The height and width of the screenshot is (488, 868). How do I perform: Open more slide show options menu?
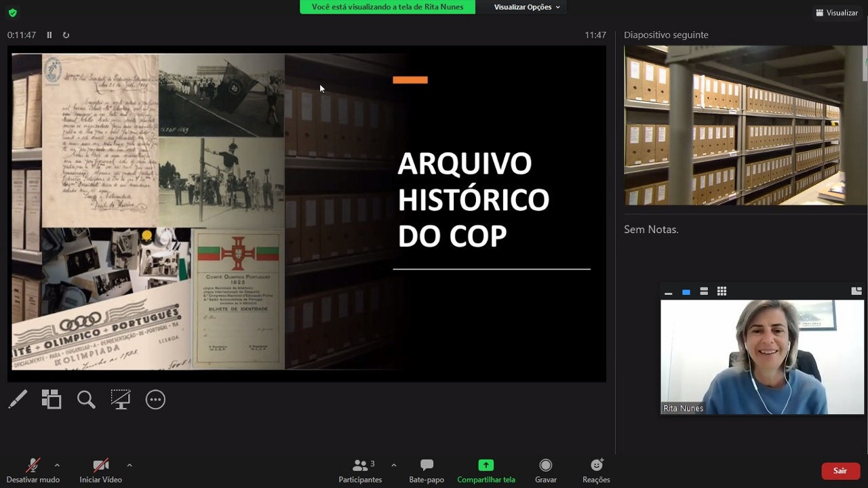155,399
